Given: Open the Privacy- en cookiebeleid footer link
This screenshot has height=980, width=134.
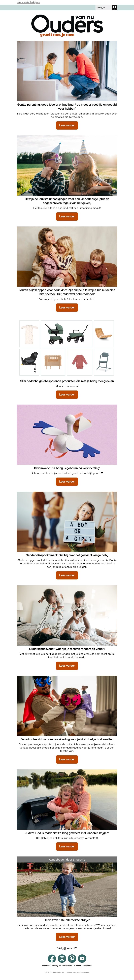Looking at the screenshot, I should tap(62, 966).
